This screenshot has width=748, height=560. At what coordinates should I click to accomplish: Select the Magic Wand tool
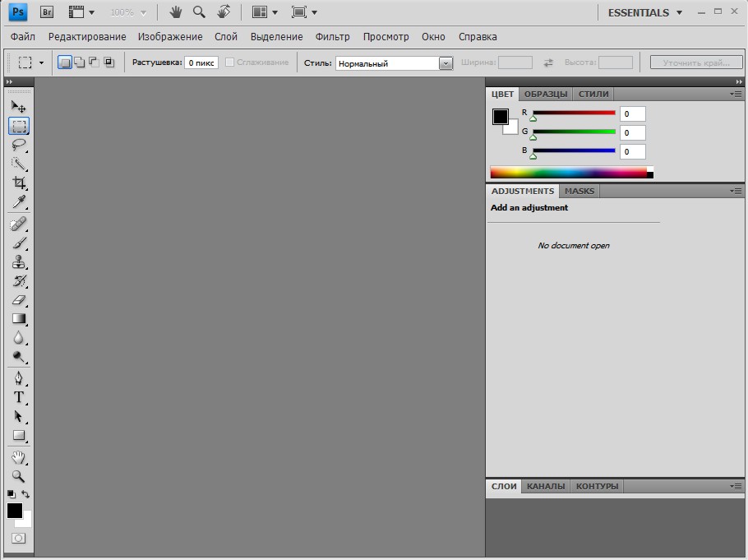(x=19, y=164)
